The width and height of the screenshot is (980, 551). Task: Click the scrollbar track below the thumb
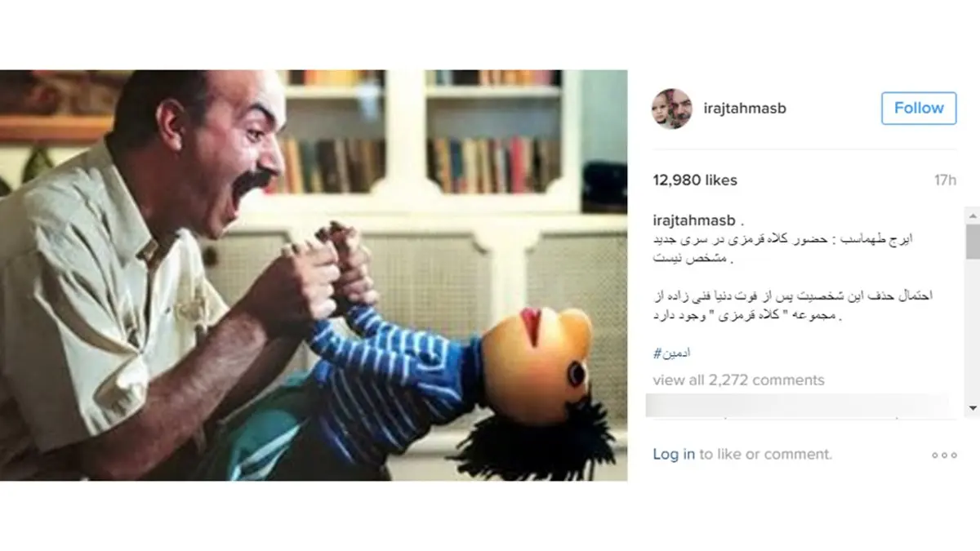[973, 329]
